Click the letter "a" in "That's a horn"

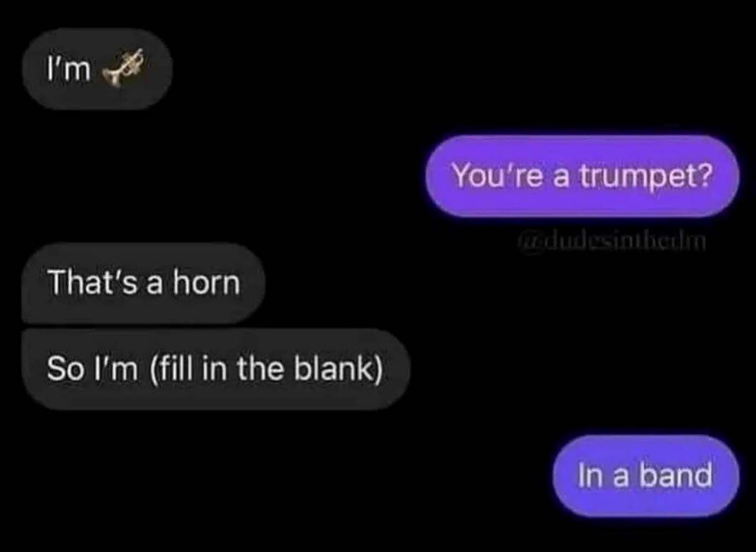[154, 285]
